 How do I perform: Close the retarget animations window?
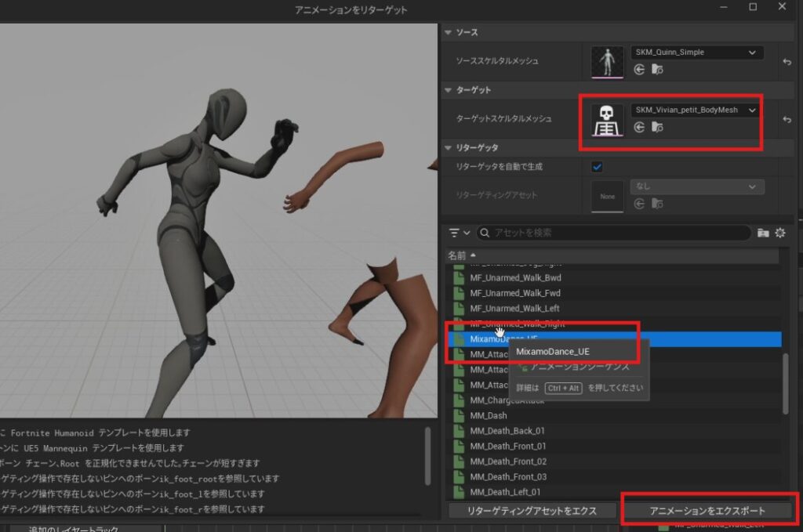[x=782, y=7]
